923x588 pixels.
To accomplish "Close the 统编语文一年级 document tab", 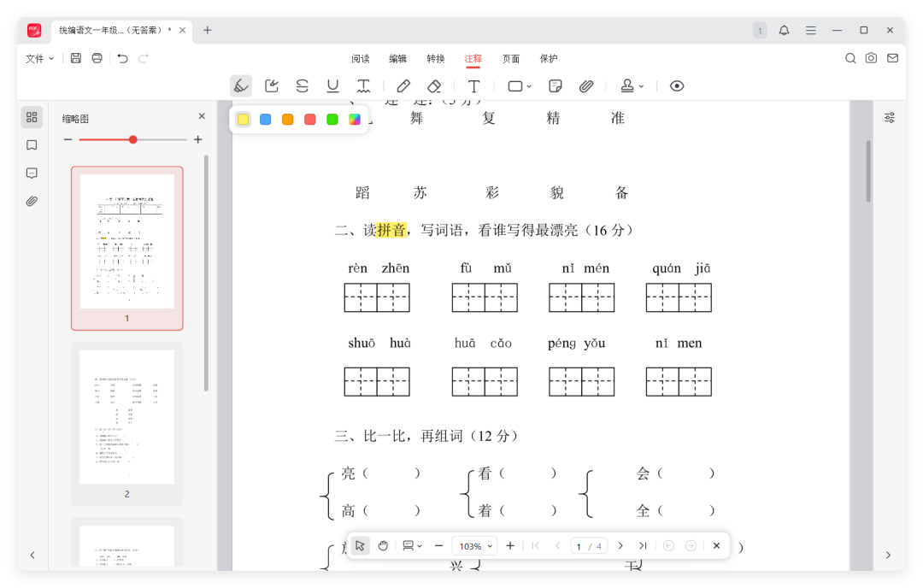I will coord(183,30).
